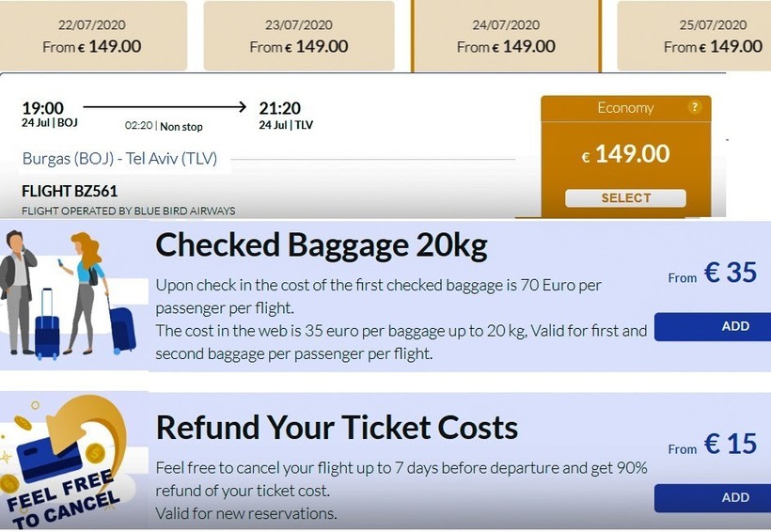Click the flight route arrow
The image size is (771, 532).
[164, 107]
